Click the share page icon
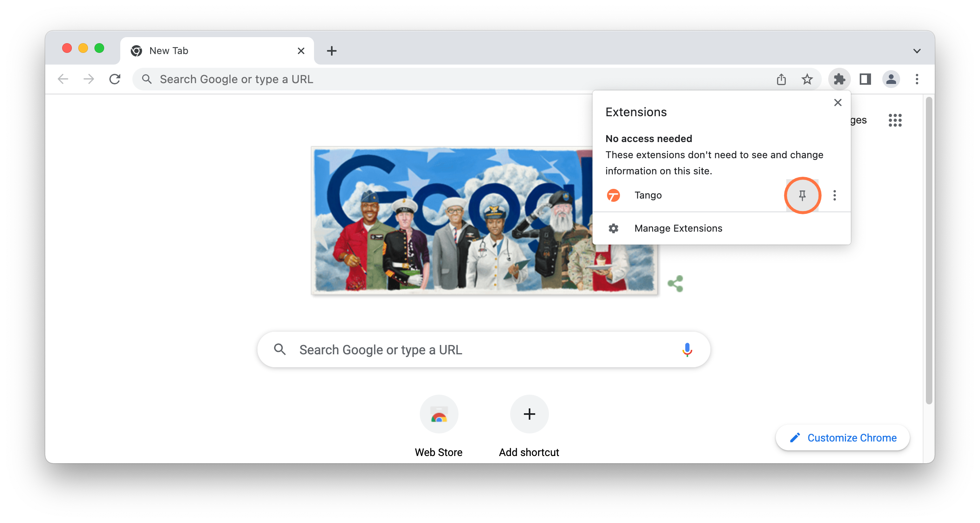The height and width of the screenshot is (523, 980). [x=781, y=79]
